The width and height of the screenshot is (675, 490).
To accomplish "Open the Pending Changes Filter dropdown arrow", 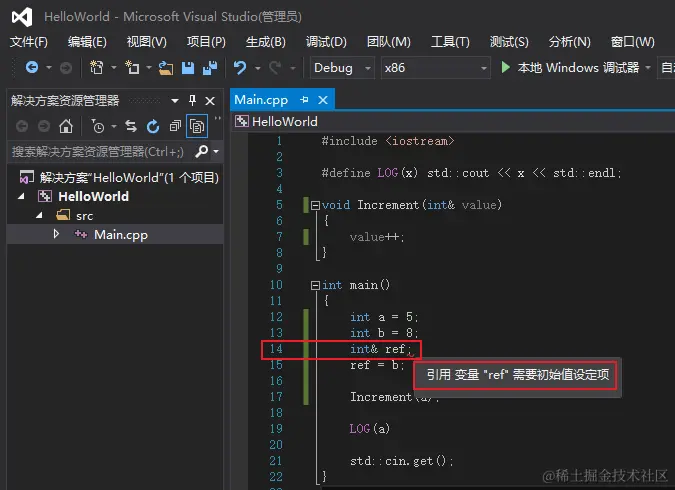I will click(x=114, y=127).
